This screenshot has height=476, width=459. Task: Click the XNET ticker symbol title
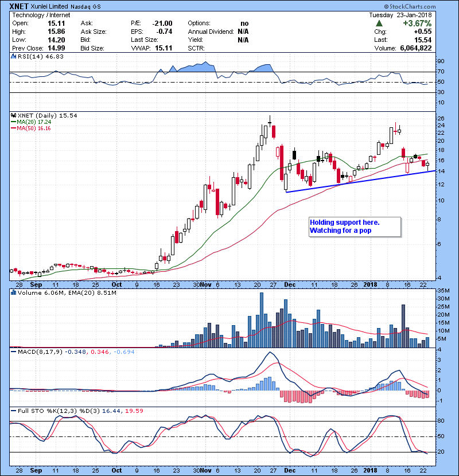click(19, 6)
